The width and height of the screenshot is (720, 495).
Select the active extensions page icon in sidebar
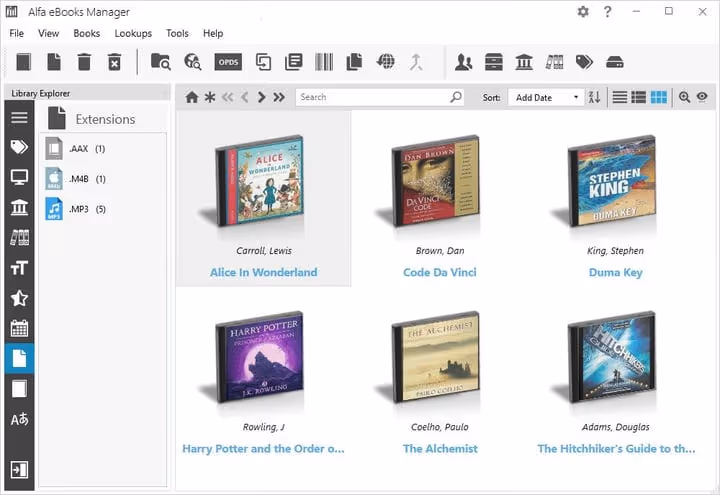pyautogui.click(x=19, y=358)
